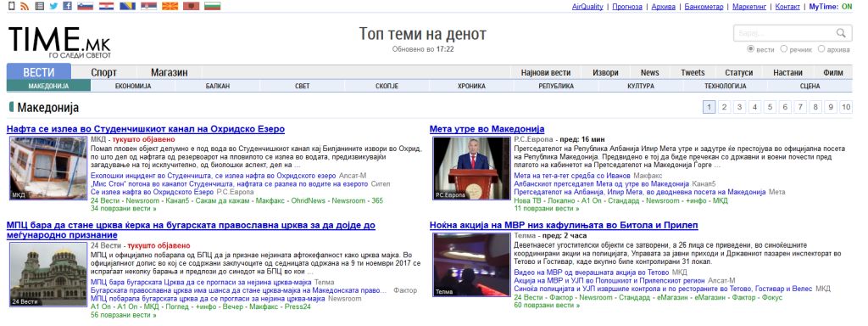The width and height of the screenshot is (868, 326).
Task: Select the Serbia flag icon
Action: 148,6
